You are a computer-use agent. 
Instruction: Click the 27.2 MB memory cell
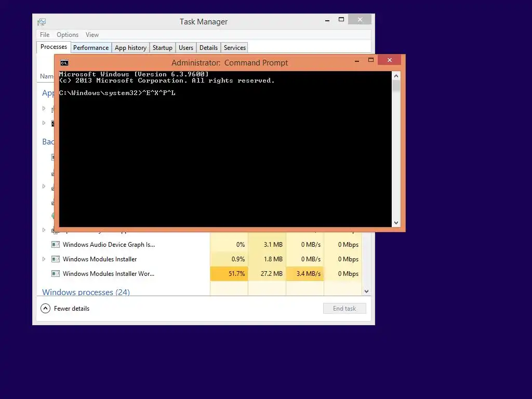[267, 273]
